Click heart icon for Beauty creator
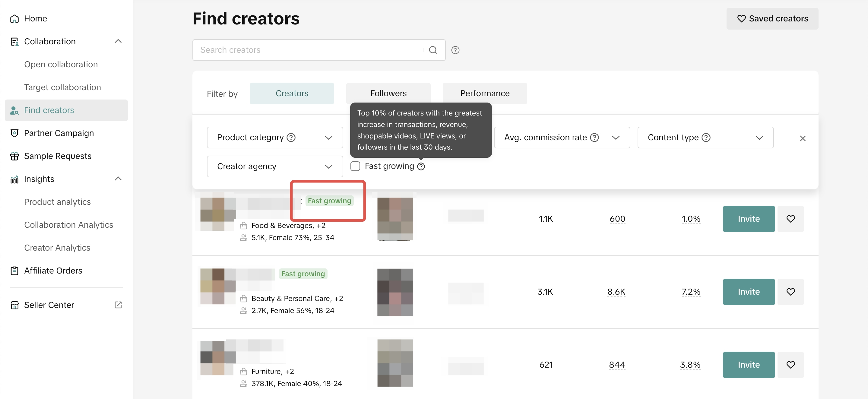The height and width of the screenshot is (399, 868). tap(790, 292)
